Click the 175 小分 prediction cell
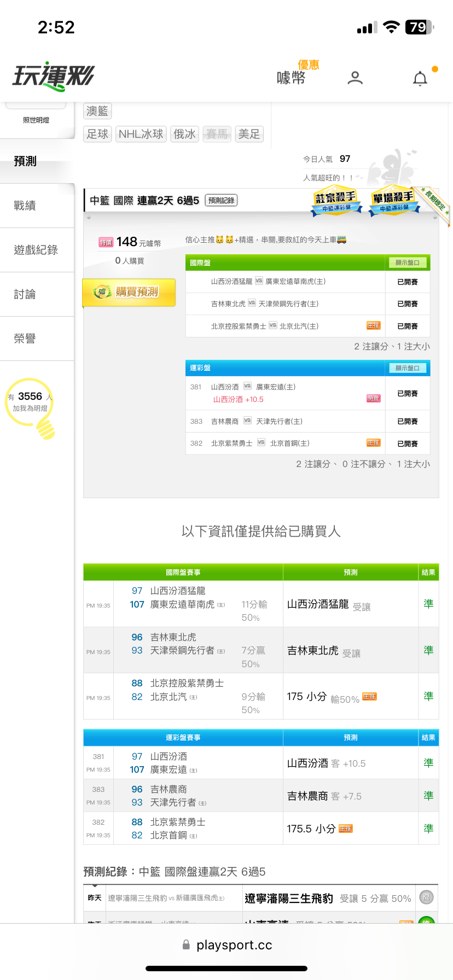 pos(351,697)
